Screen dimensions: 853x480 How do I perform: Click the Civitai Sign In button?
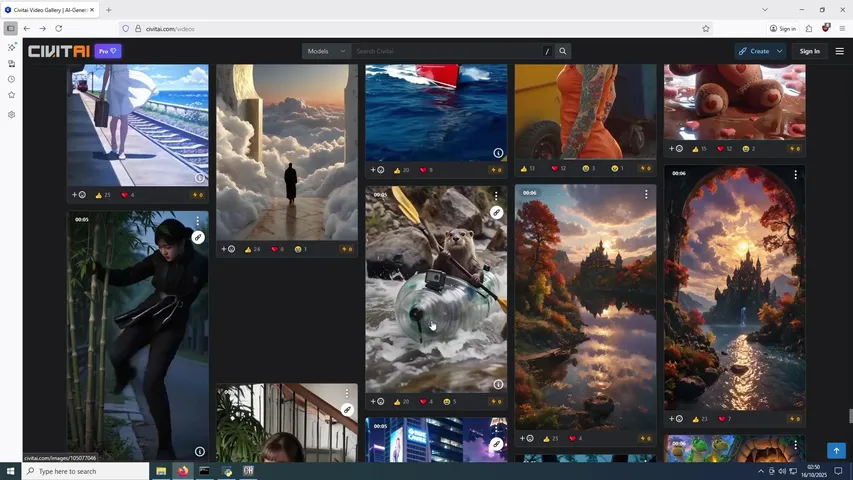tap(809, 51)
